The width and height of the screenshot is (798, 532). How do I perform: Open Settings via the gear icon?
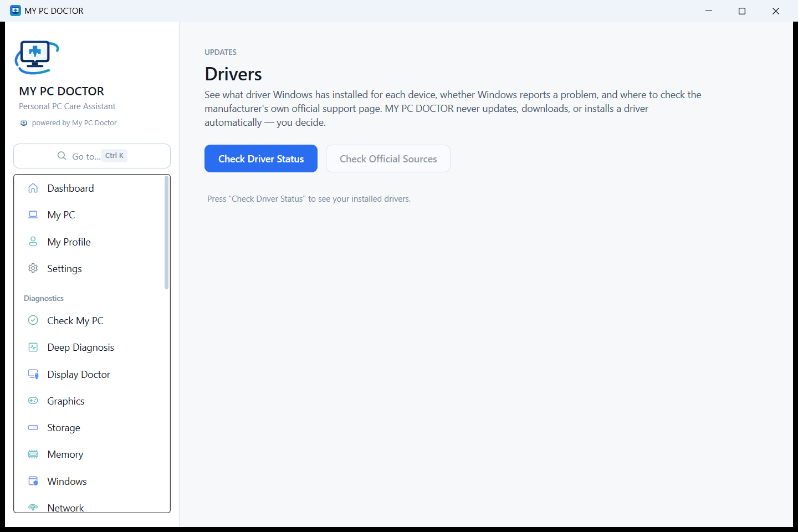(33, 268)
